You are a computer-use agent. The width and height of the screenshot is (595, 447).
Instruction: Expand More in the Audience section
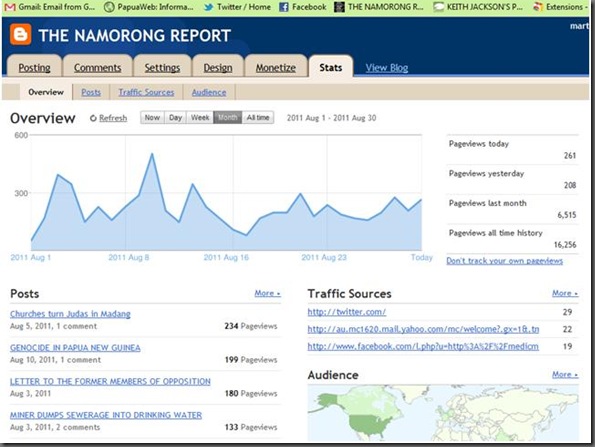565,375
